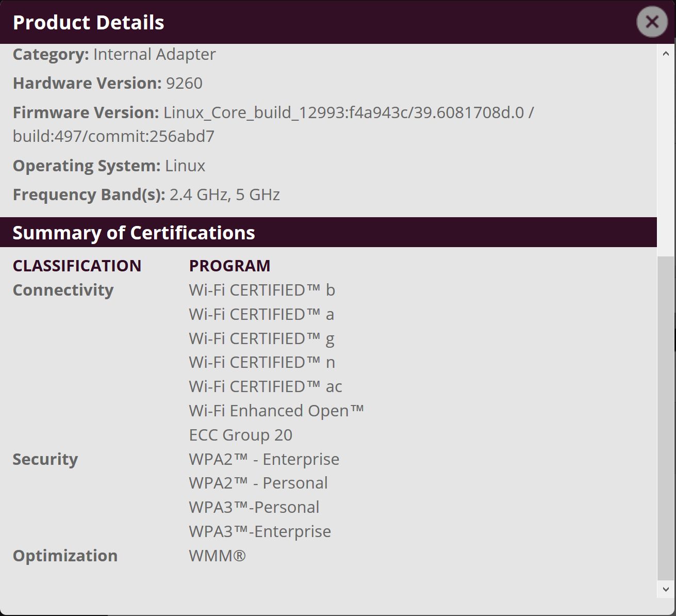Click the WPA2 - Personal entry
676x616 pixels.
pos(258,483)
